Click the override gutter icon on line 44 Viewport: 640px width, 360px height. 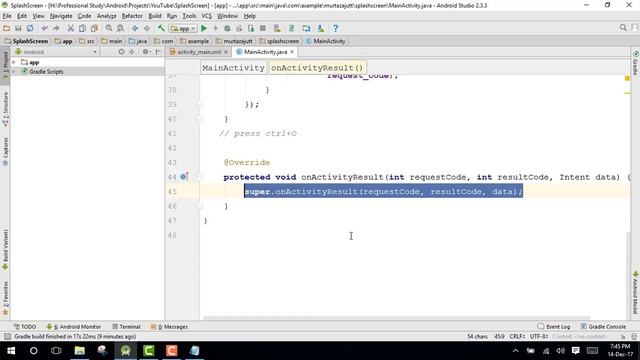click(184, 177)
